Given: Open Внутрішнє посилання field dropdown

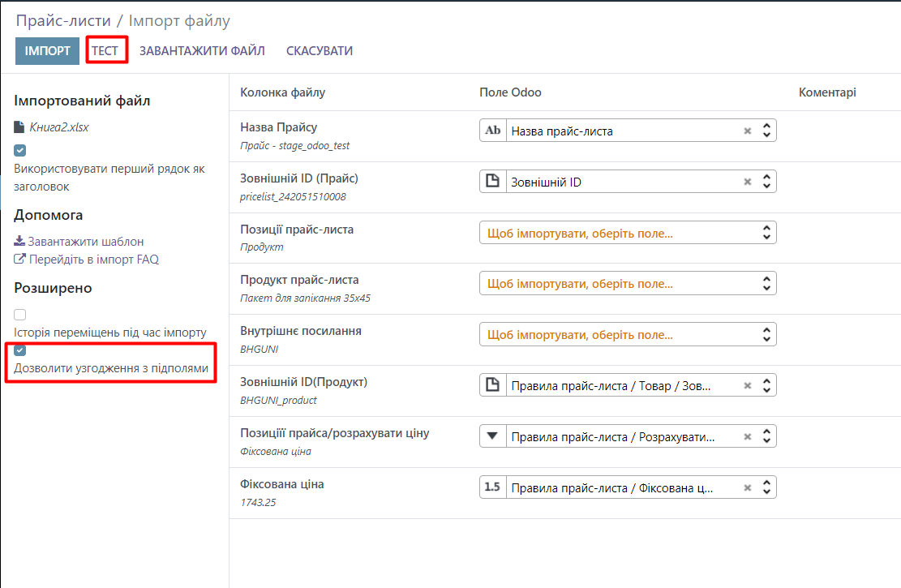Looking at the screenshot, I should click(x=628, y=335).
